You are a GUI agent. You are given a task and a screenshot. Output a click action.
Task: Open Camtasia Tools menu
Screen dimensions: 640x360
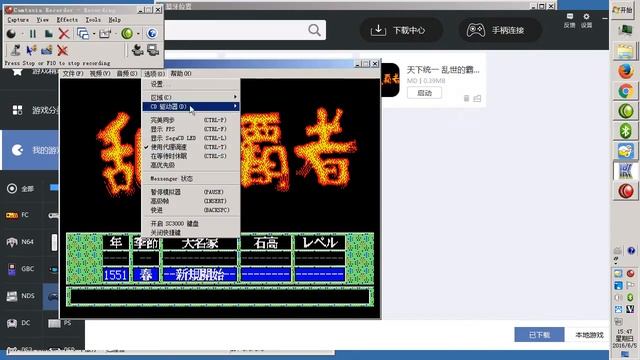click(93, 20)
